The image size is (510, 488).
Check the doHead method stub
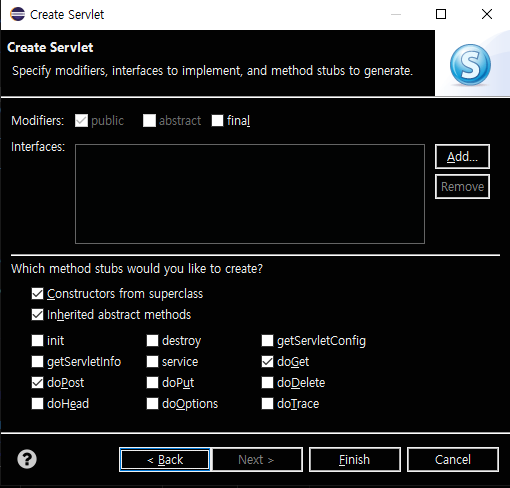pos(37,404)
